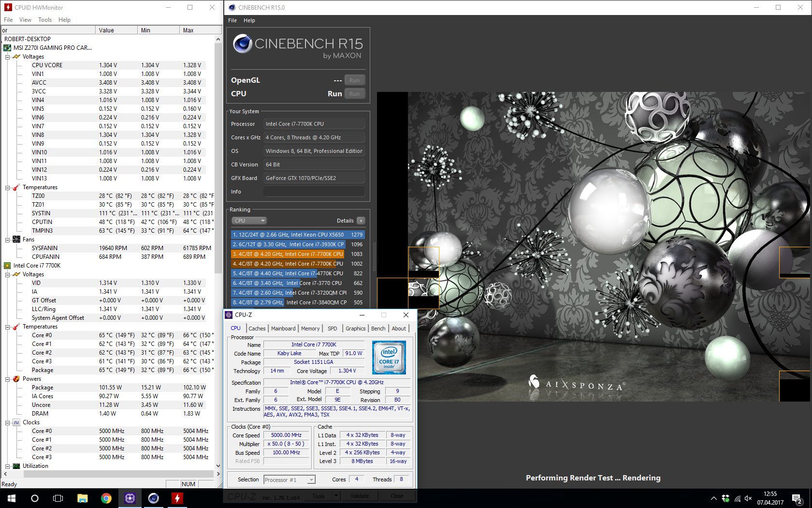
Task: Click the Details button in Ranking
Action: pyautogui.click(x=361, y=221)
